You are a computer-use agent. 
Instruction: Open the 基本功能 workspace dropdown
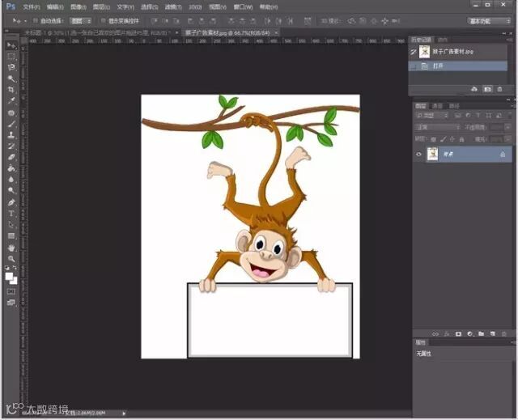coord(490,20)
